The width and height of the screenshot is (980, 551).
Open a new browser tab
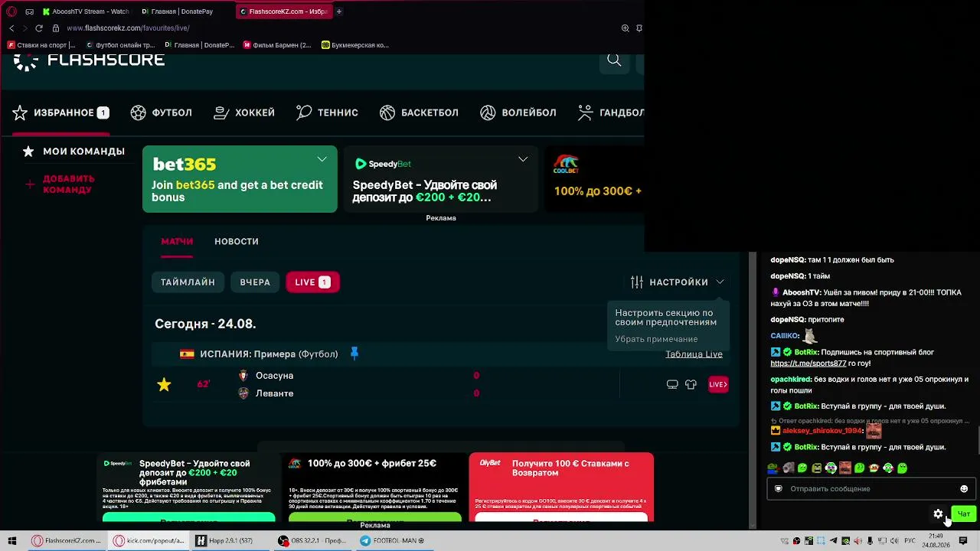[339, 11]
